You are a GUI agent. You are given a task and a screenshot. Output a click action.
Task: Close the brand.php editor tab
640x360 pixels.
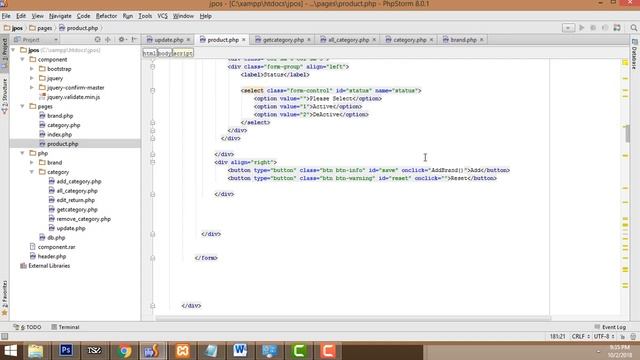coord(482,40)
